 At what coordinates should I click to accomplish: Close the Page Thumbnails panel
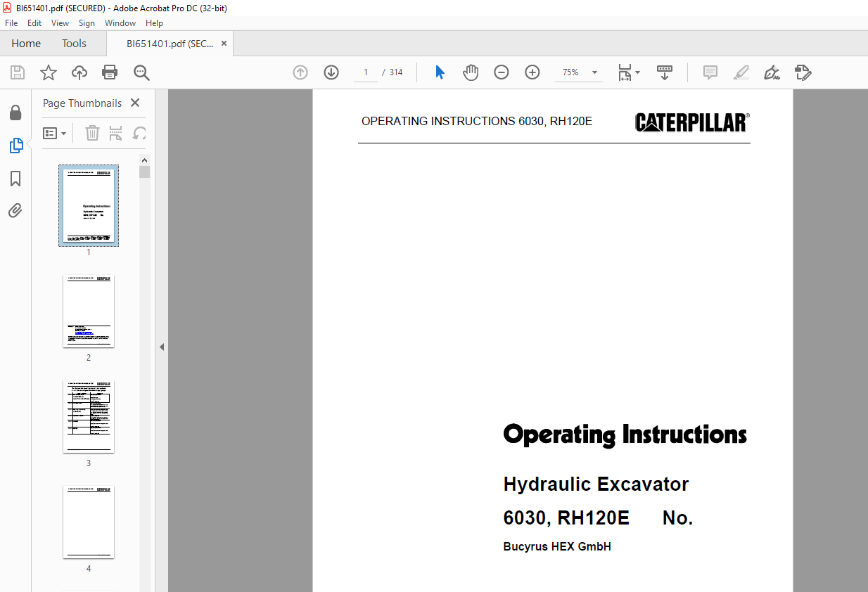[x=135, y=103]
